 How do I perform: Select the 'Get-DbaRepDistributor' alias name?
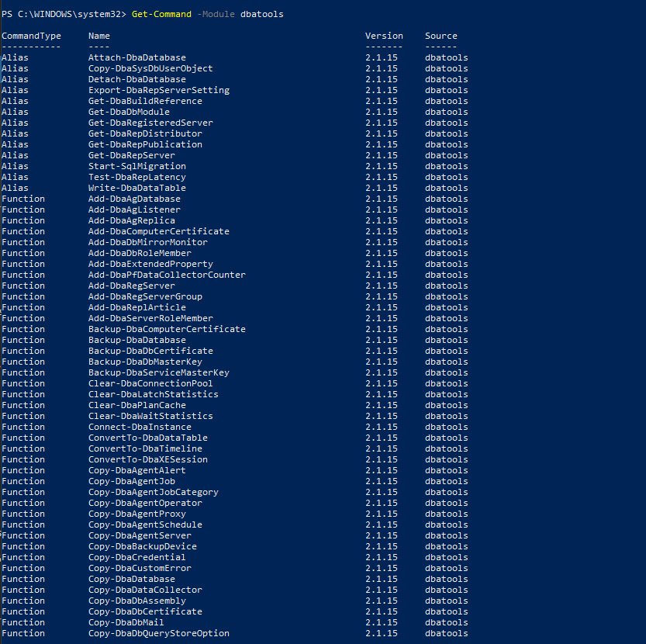pos(146,133)
